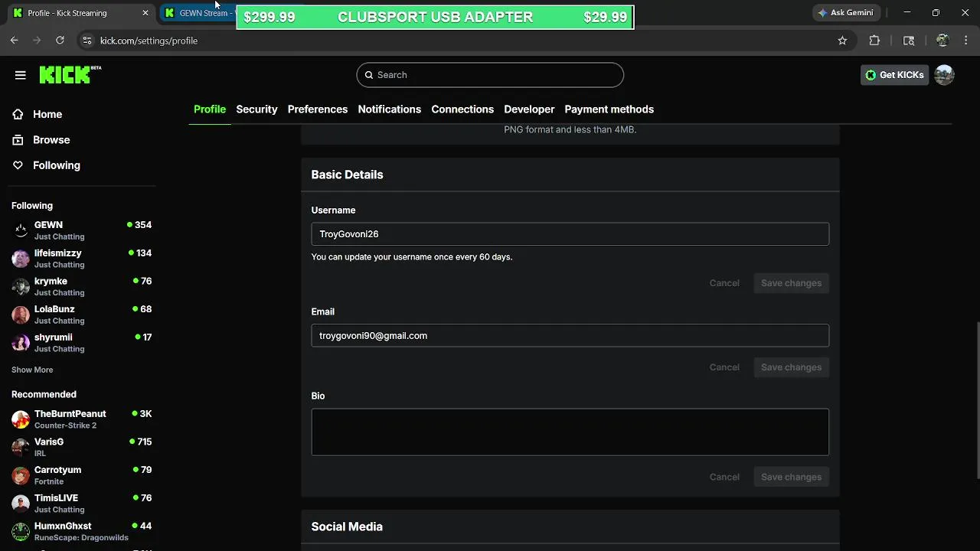Click HumxnGhxst channel avatar

(x=21, y=531)
